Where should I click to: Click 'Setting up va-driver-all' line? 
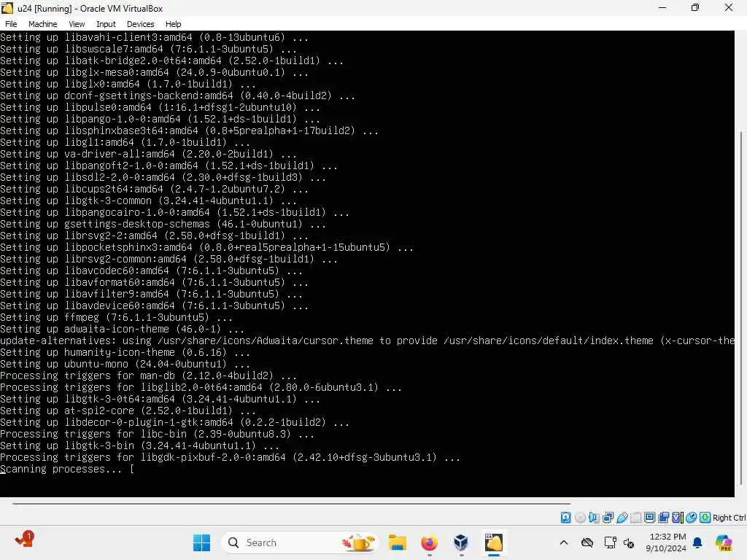click(x=148, y=154)
